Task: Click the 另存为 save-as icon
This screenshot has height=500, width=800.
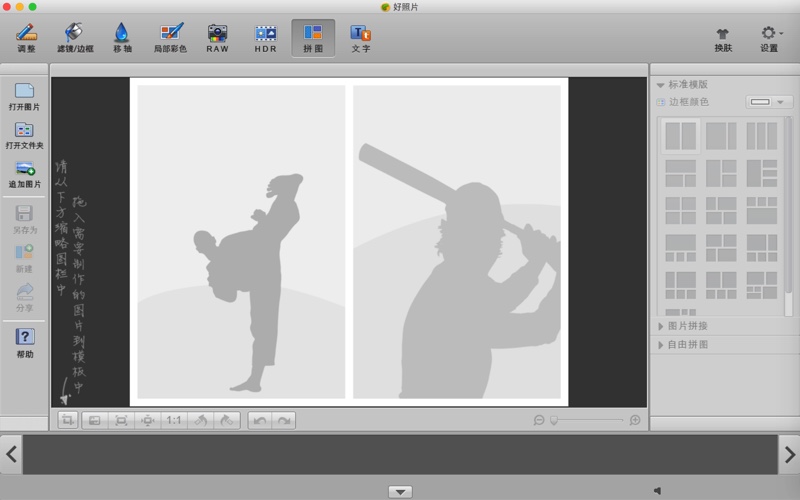Action: click(24, 219)
